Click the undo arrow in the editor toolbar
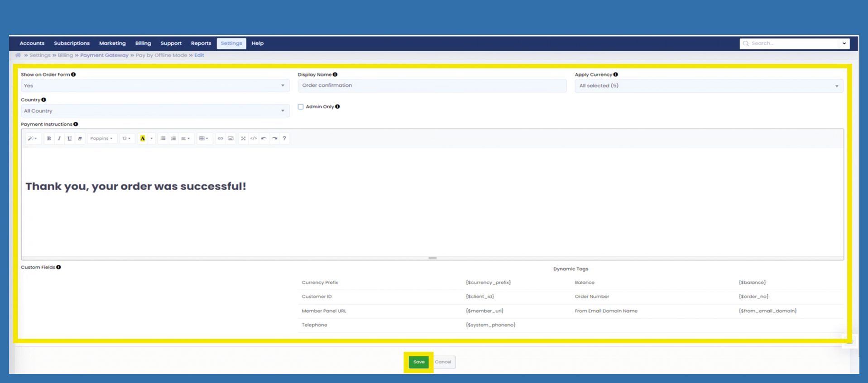This screenshot has width=868, height=383. pos(264,139)
